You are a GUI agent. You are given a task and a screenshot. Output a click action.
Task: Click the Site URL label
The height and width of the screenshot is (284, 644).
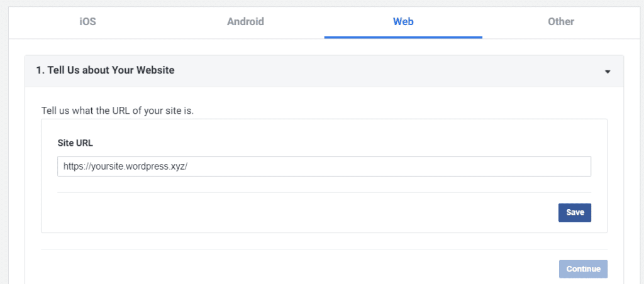click(75, 143)
